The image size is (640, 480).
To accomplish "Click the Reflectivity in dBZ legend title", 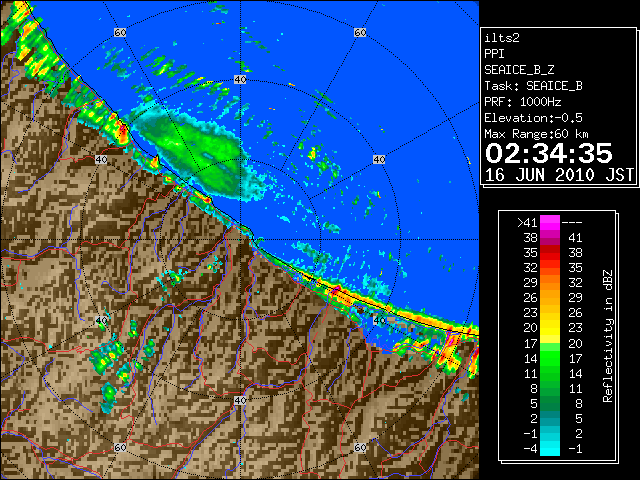I will point(608,336).
